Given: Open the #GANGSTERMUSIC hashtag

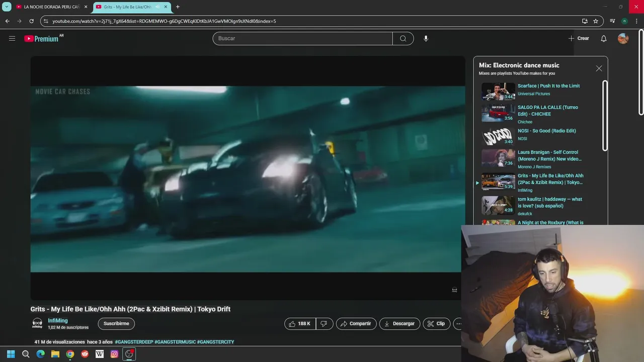Looking at the screenshot, I should pos(175,342).
